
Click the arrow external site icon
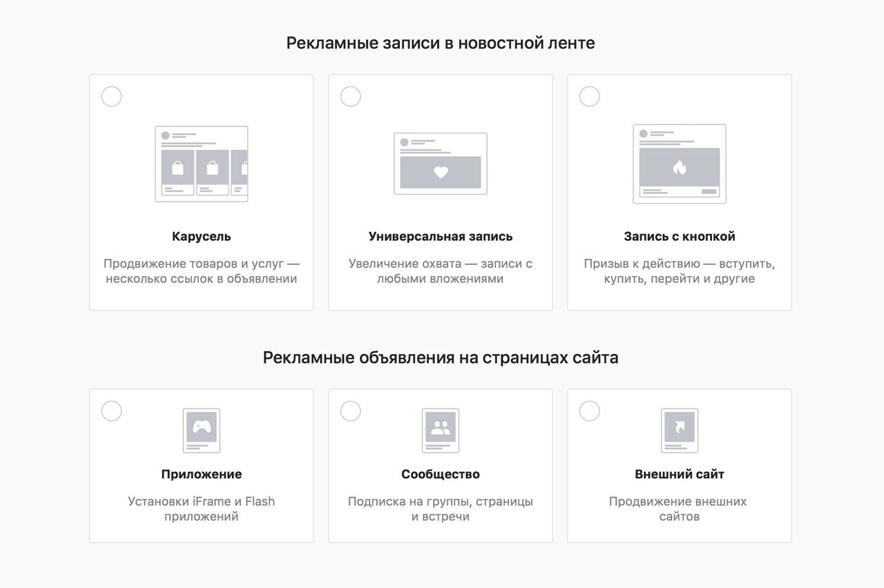coord(680,431)
